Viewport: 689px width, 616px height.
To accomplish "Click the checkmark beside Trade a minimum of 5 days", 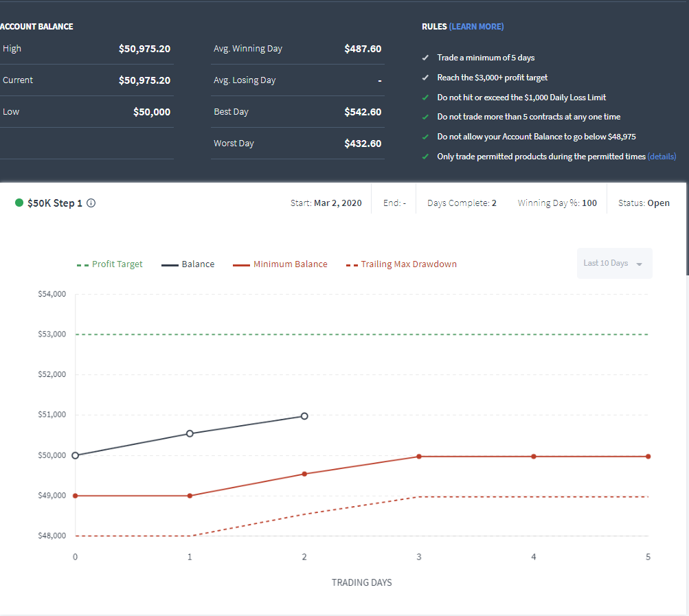I will click(x=425, y=58).
